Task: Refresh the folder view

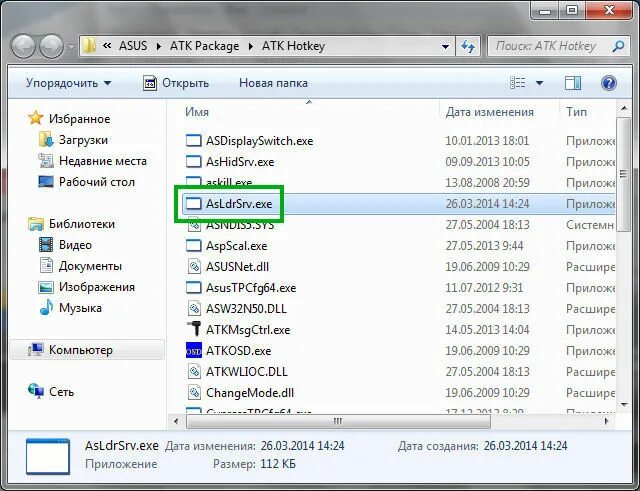Action: 468,46
